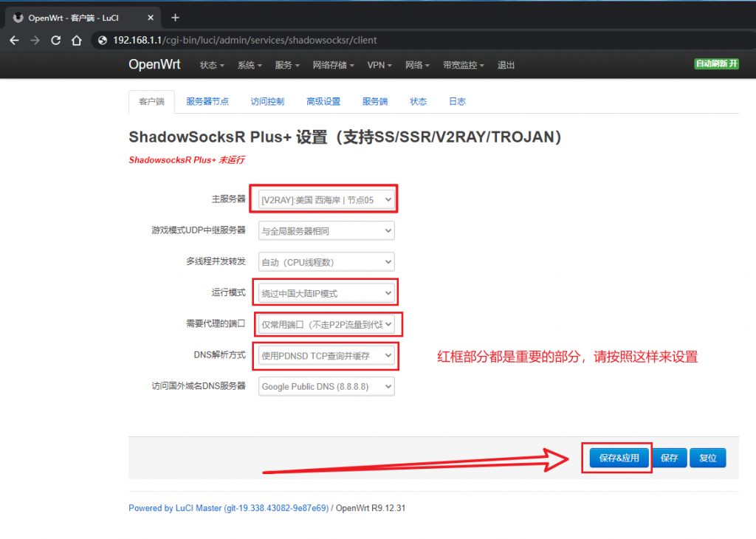Image resolution: width=756 pixels, height=539 pixels.
Task: Open the 需要代理的端口 dropdown
Action: (x=326, y=324)
